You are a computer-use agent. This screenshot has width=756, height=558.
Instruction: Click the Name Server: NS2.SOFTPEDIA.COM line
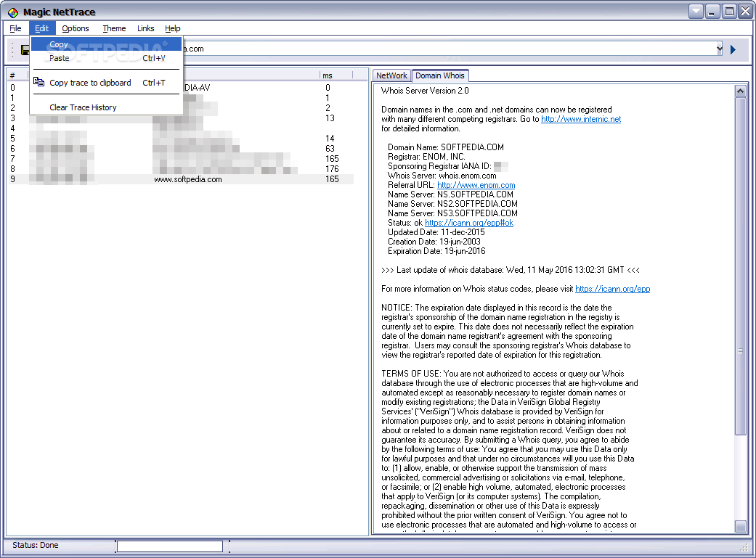coord(452,204)
